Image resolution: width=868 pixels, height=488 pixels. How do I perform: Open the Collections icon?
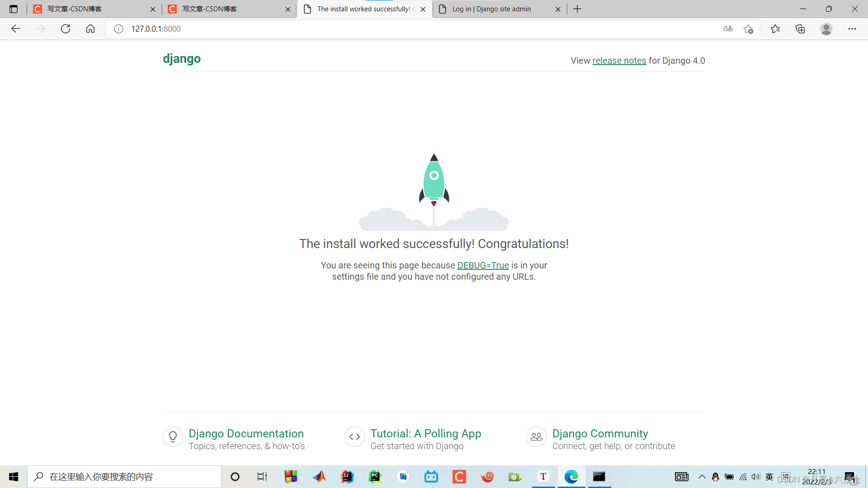800,29
